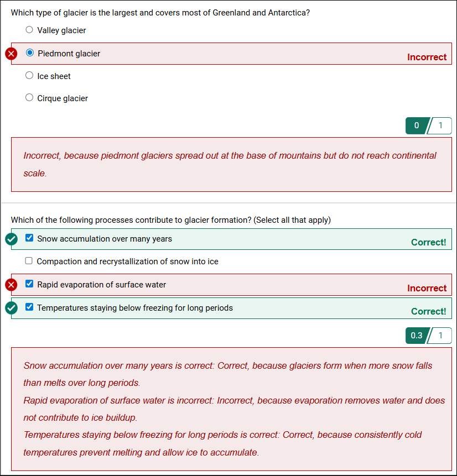Click the green checkmark beside Temperatures staying below freezing
The width and height of the screenshot is (457, 476).
(11, 308)
